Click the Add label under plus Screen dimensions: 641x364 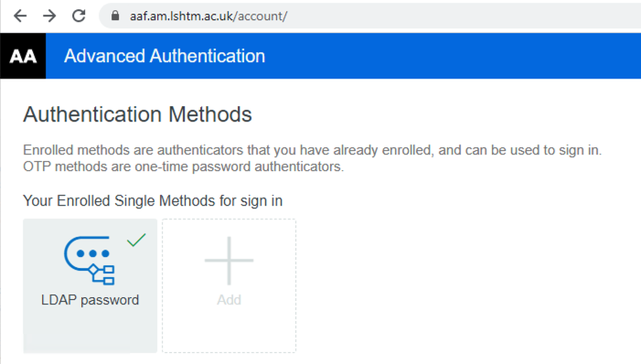point(229,300)
